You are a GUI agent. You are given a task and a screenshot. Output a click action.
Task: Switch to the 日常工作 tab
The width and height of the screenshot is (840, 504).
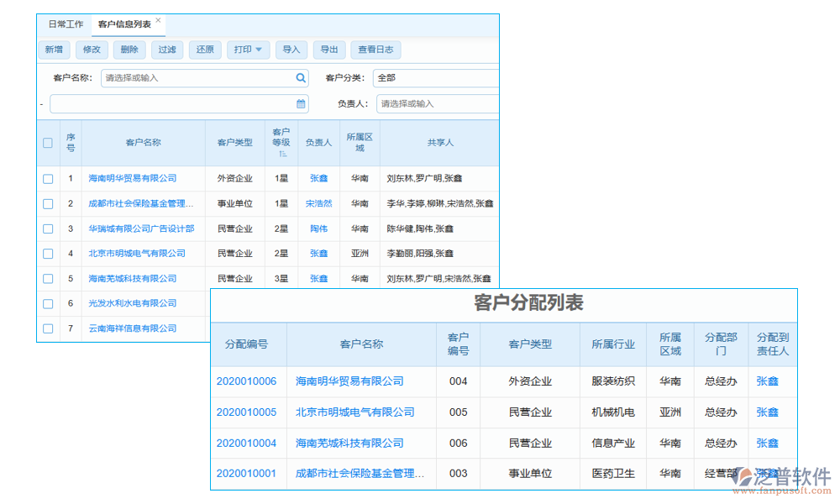click(x=65, y=24)
